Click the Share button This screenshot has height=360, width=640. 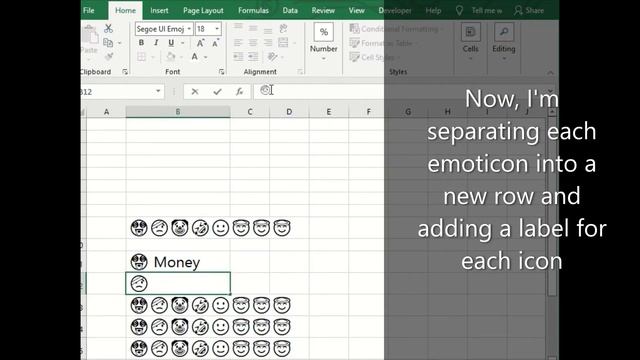[x=529, y=11]
